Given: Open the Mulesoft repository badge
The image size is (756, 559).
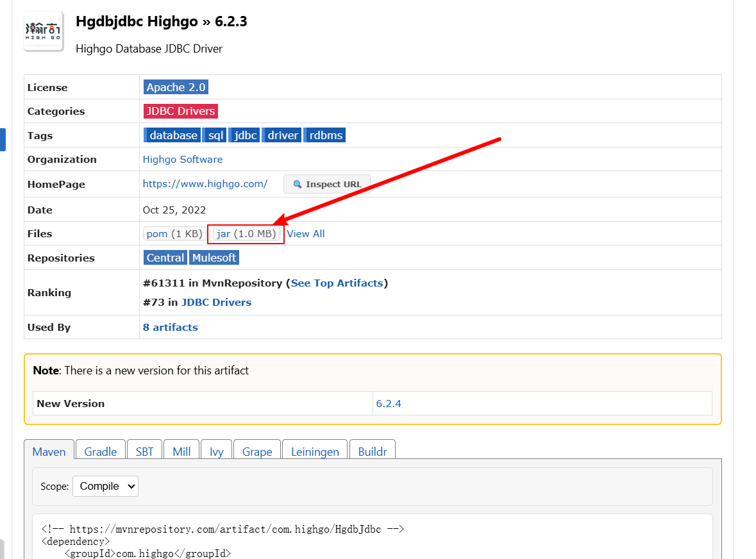Looking at the screenshot, I should (x=214, y=257).
